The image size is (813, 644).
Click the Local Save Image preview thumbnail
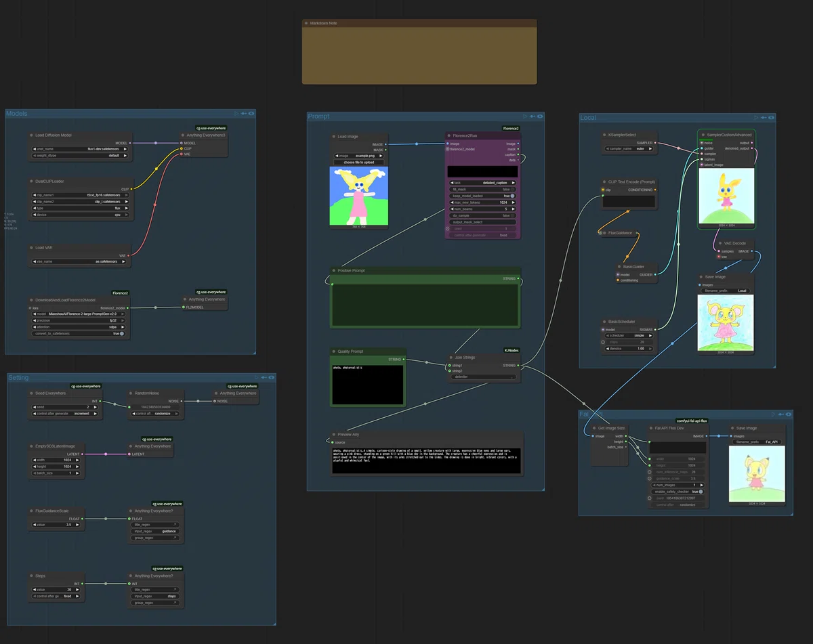click(x=726, y=322)
